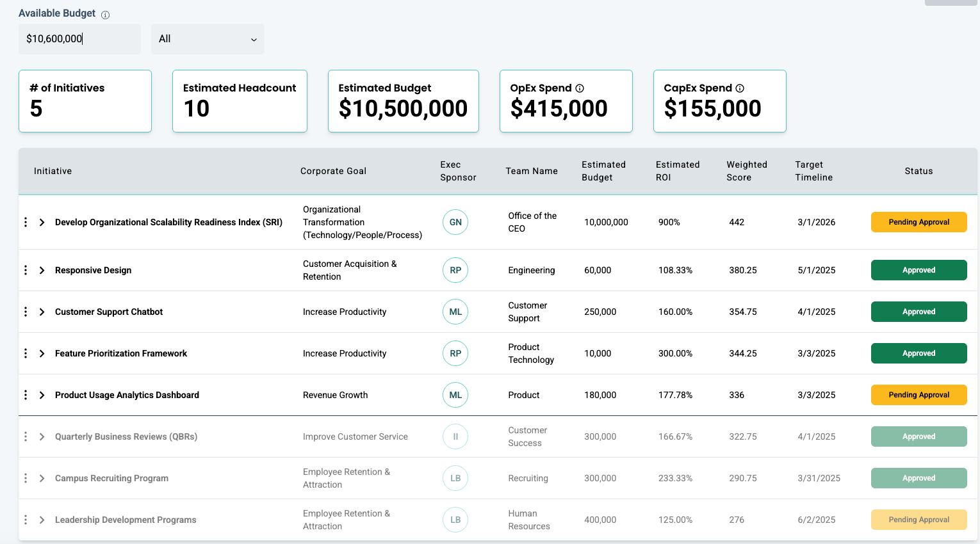Sort by Weighted Score column header

746,171
